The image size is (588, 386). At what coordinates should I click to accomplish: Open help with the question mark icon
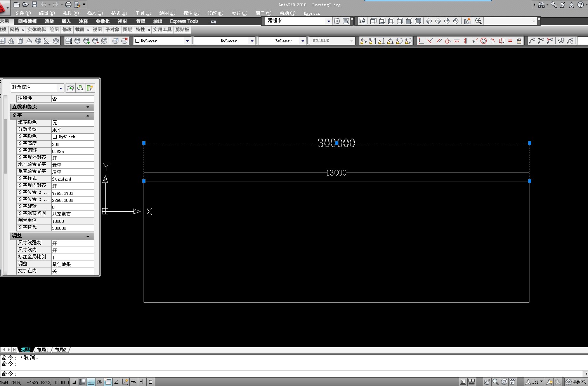pos(580,5)
